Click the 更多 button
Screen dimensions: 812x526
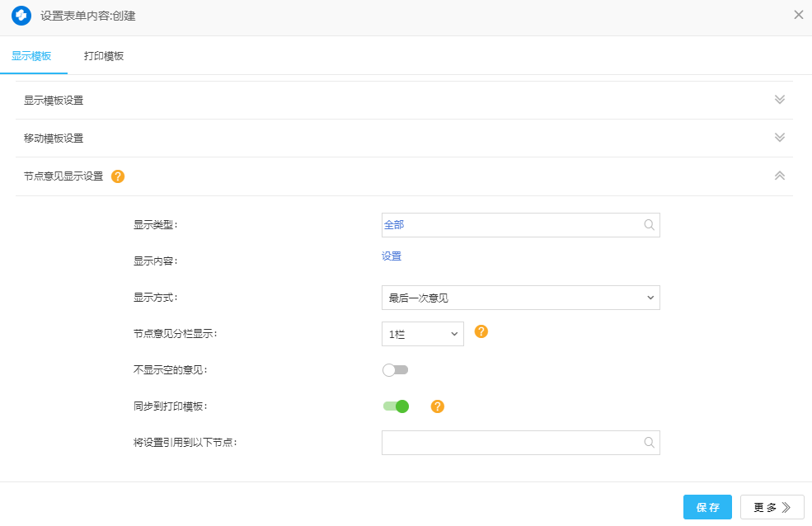point(772,508)
